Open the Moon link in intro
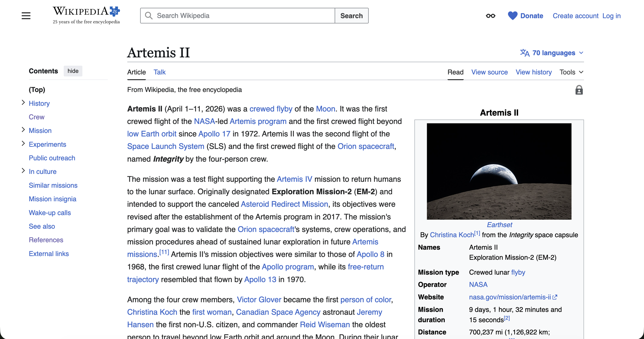This screenshot has width=644, height=339. [326, 109]
